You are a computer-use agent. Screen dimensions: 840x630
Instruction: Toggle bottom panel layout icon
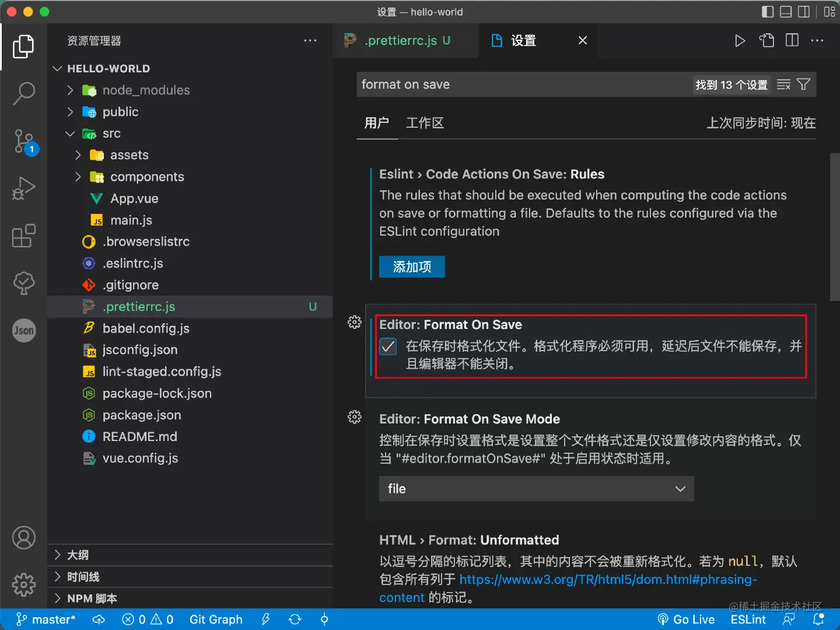786,12
